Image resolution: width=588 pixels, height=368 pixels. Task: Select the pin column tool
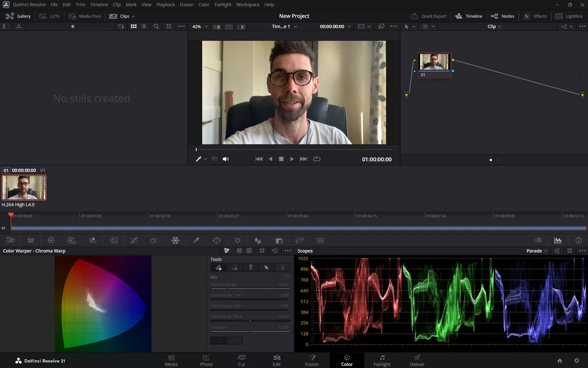pyautogui.click(x=235, y=267)
